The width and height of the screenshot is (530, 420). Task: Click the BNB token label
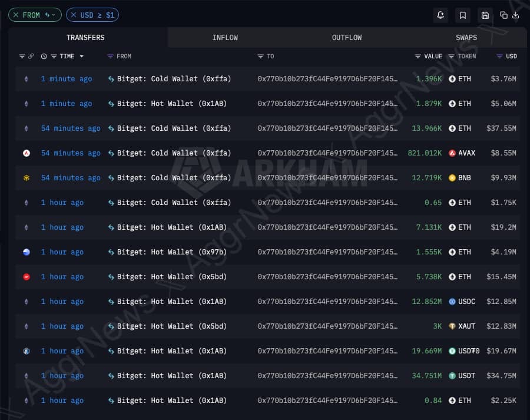tap(465, 178)
